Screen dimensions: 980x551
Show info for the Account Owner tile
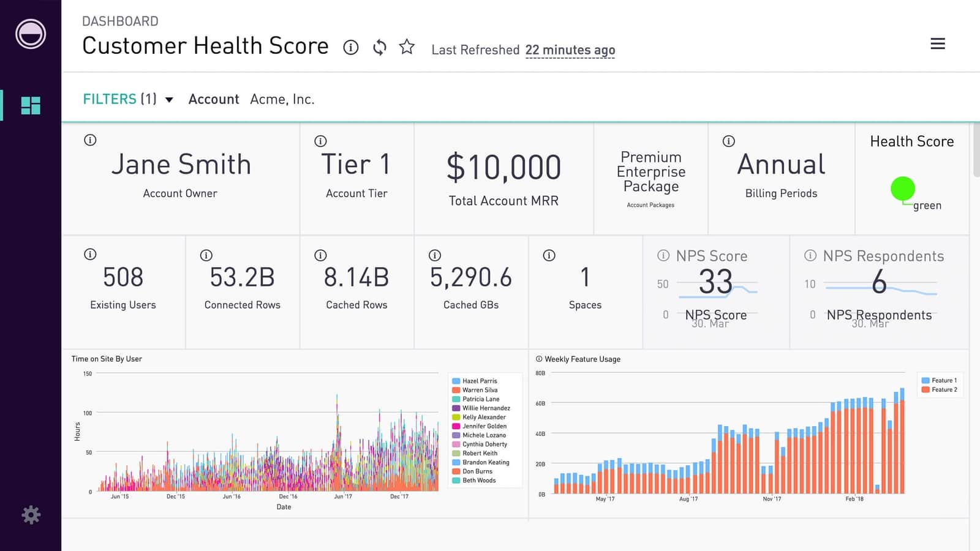pyautogui.click(x=90, y=140)
